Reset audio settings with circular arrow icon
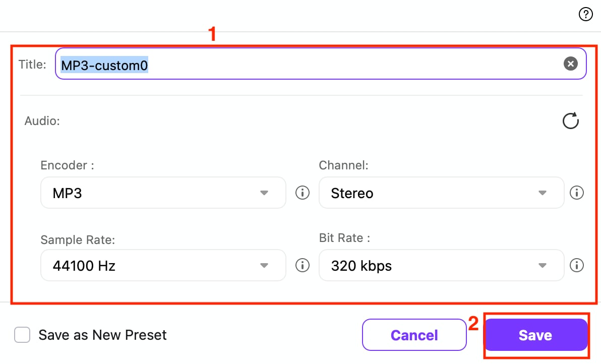 coord(570,120)
